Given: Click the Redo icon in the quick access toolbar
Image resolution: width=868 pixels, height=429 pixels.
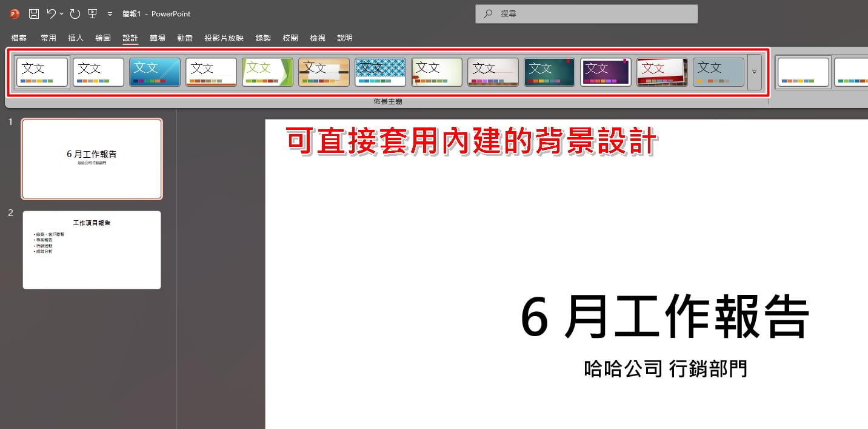Looking at the screenshot, I should pos(75,14).
